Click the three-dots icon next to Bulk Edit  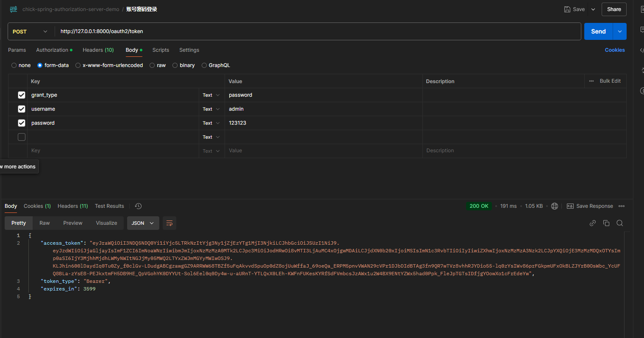click(x=591, y=81)
